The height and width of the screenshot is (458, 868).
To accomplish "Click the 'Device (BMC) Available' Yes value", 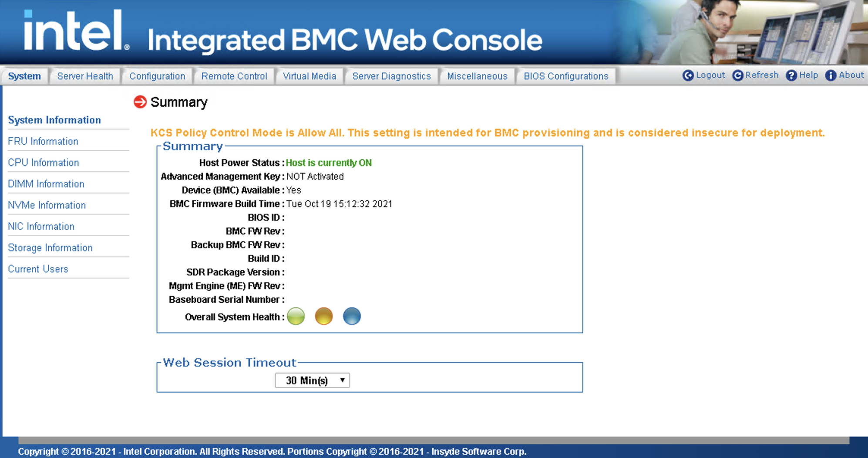I will pyautogui.click(x=294, y=190).
